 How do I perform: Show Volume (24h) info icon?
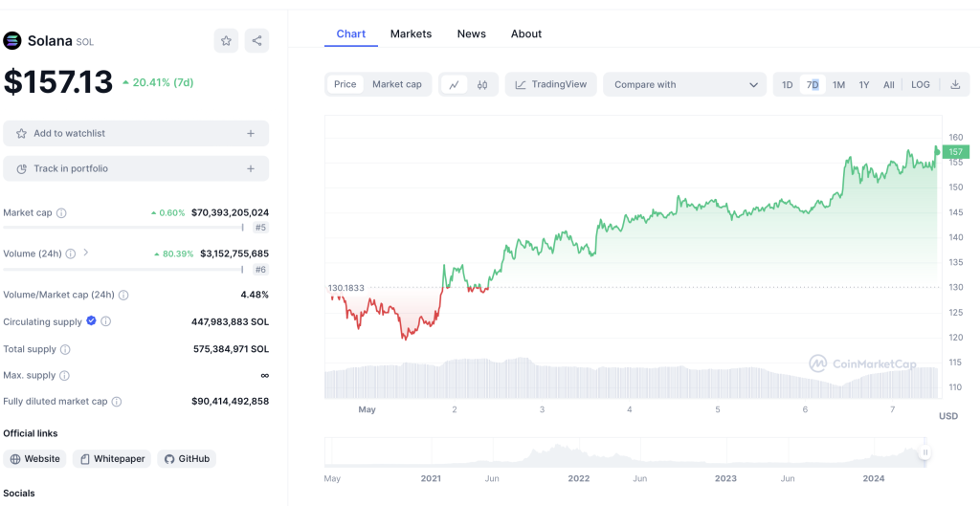point(71,253)
